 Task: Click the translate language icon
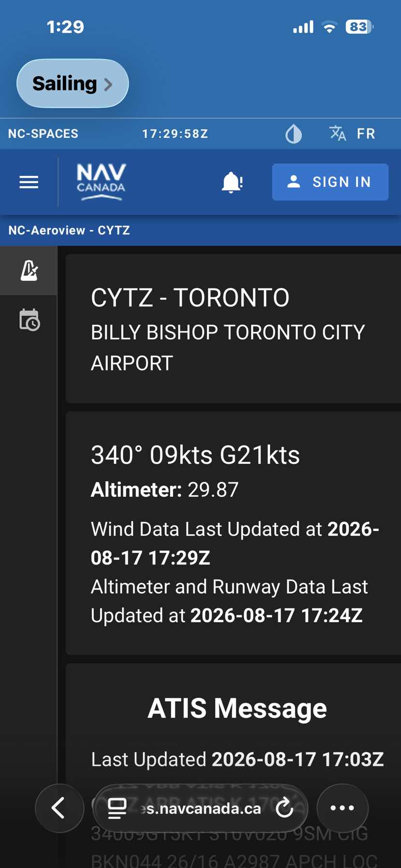click(337, 133)
